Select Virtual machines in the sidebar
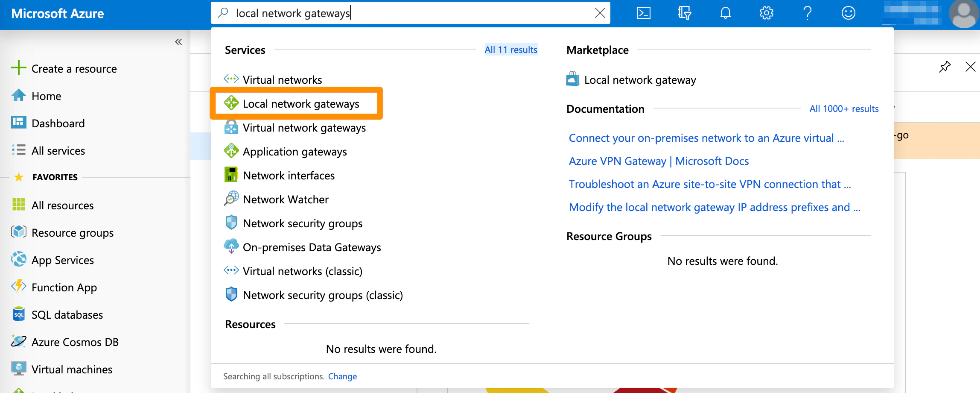Image resolution: width=980 pixels, height=393 pixels. (71, 369)
